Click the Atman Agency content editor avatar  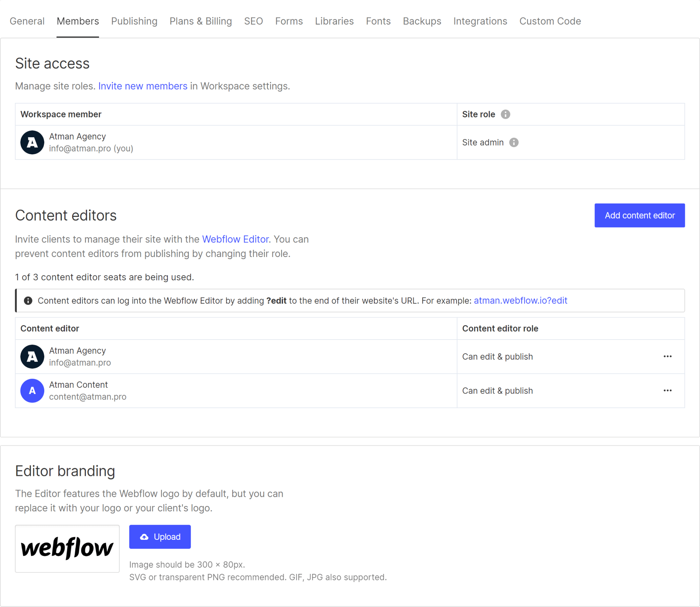coord(31,356)
